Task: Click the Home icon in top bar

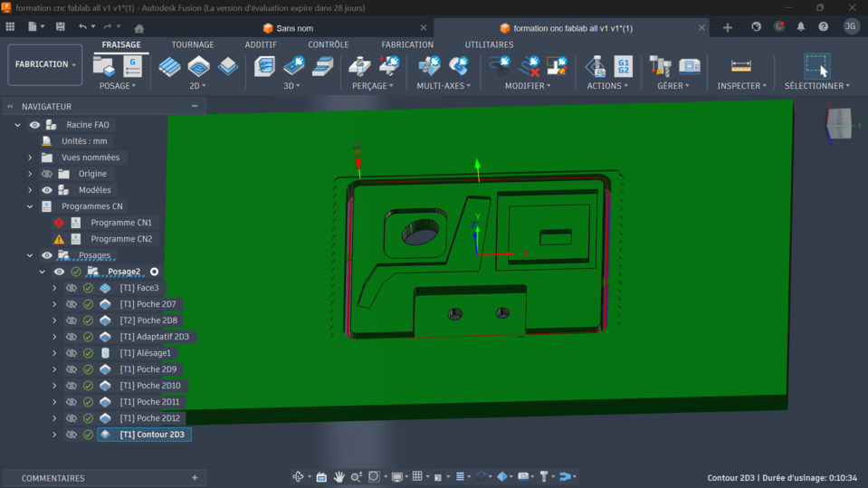Action: pyautogui.click(x=139, y=28)
